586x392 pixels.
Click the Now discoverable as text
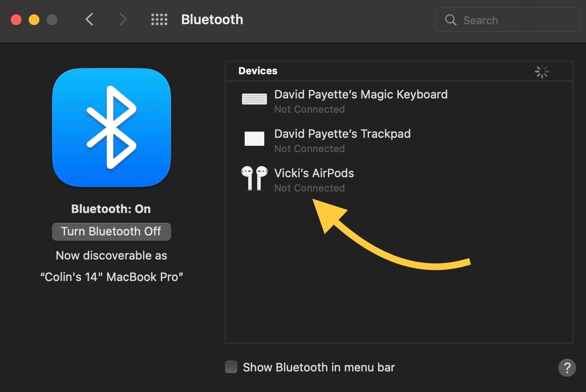tap(112, 256)
